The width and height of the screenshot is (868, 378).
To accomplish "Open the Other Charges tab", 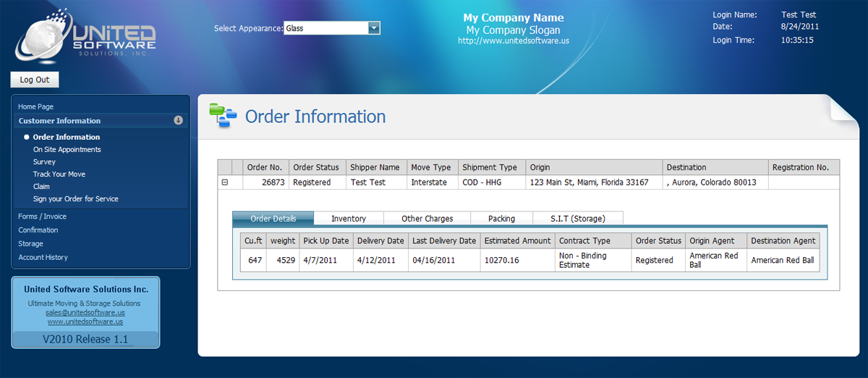I will (x=427, y=218).
